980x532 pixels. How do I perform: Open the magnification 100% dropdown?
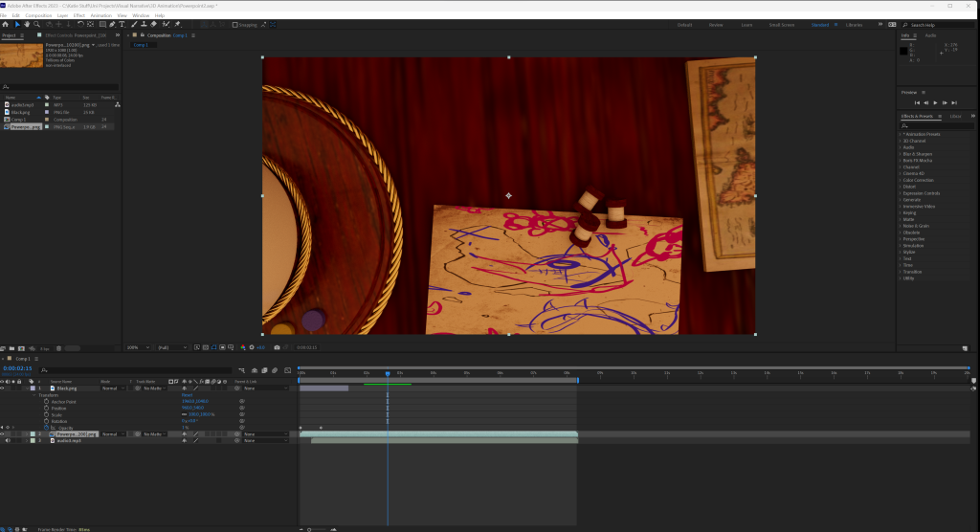pos(135,347)
